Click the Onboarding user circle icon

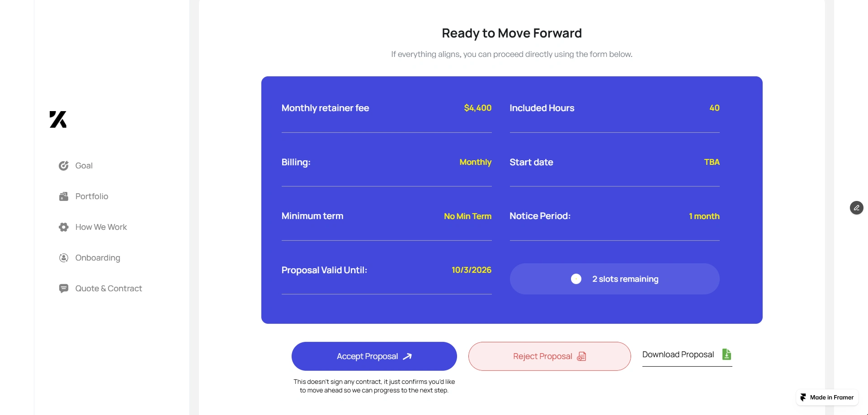coord(64,258)
